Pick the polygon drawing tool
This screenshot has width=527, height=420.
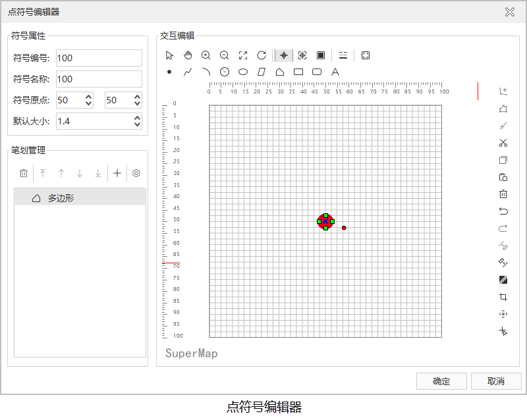click(280, 72)
